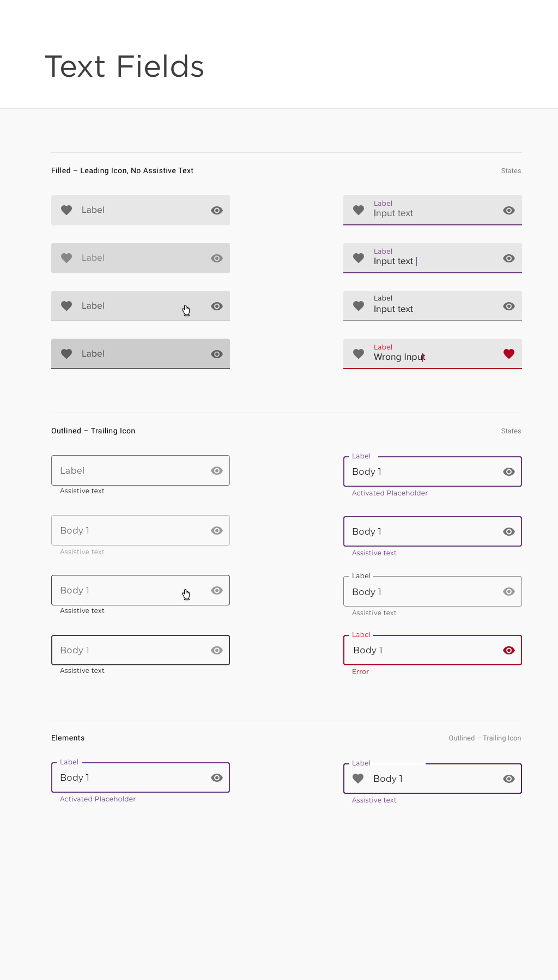Click heart in filled Label field showing hand cursor
This screenshot has height=980, width=558.
(66, 306)
